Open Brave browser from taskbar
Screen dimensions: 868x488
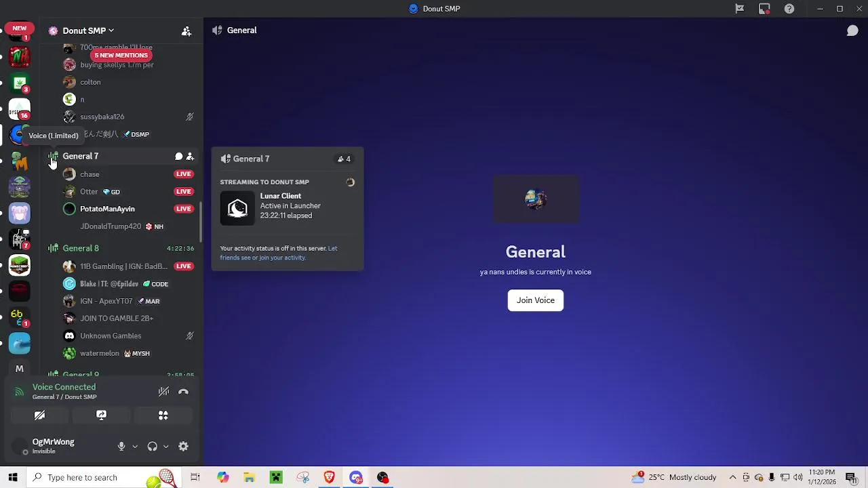click(x=330, y=477)
